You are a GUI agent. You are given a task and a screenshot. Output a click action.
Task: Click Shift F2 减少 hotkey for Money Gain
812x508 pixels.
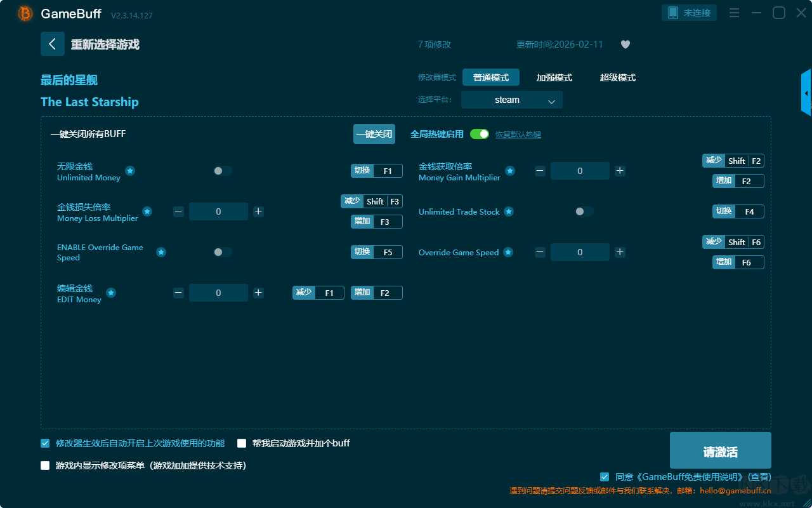[x=733, y=161]
